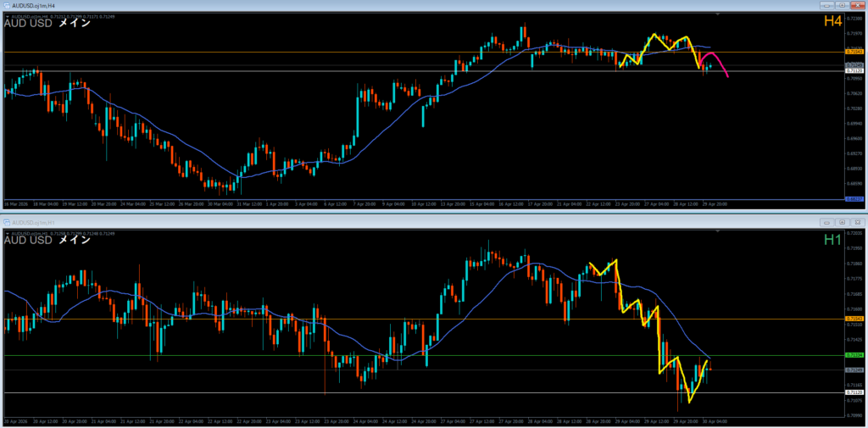This screenshot has width=868, height=428.
Task: Close the AUDUSD H4 chart window
Action: point(857,6)
